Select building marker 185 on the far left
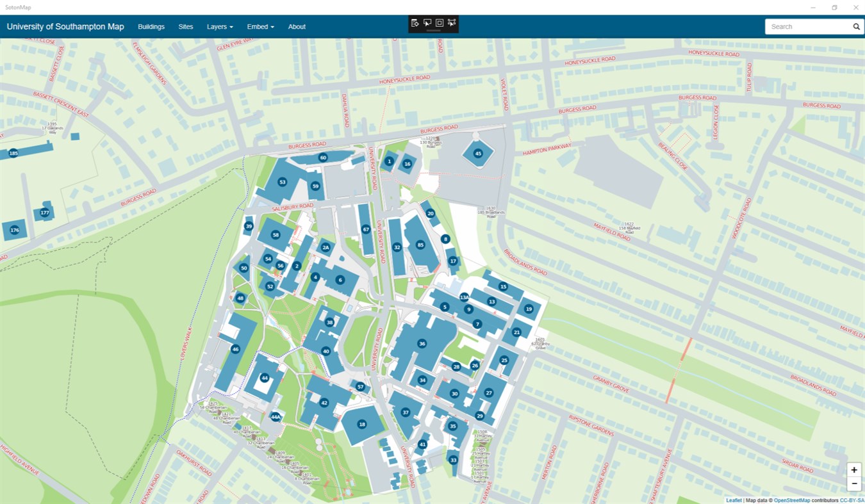 [x=12, y=153]
